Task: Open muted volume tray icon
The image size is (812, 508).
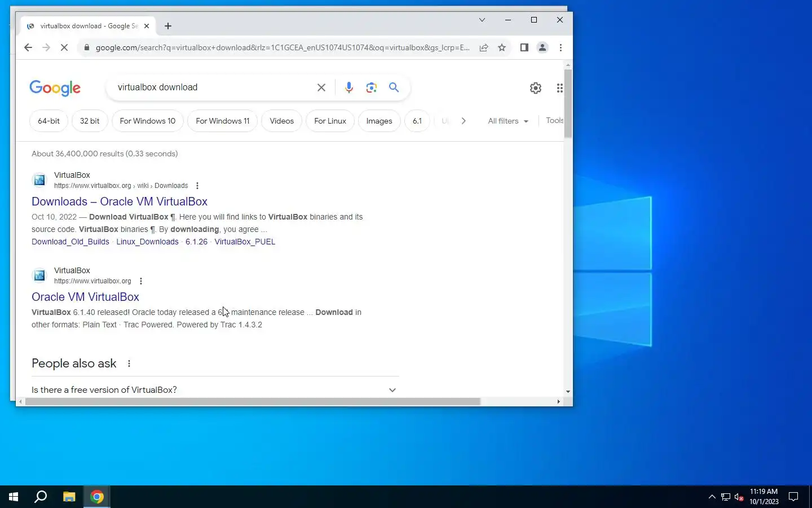Action: pos(739,497)
